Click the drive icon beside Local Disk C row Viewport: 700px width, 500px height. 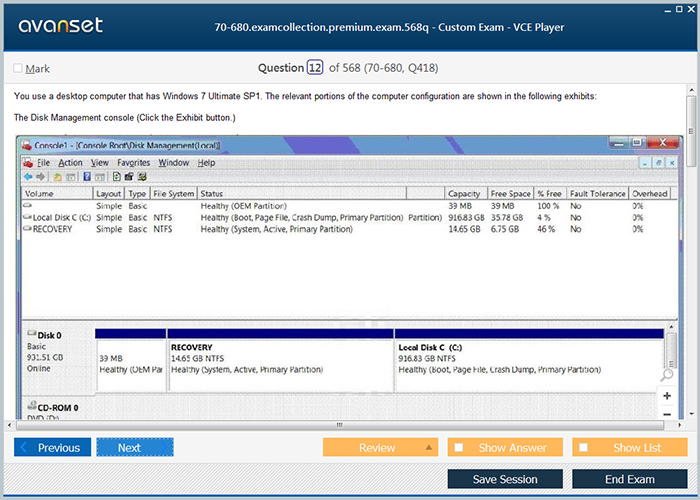[28, 217]
